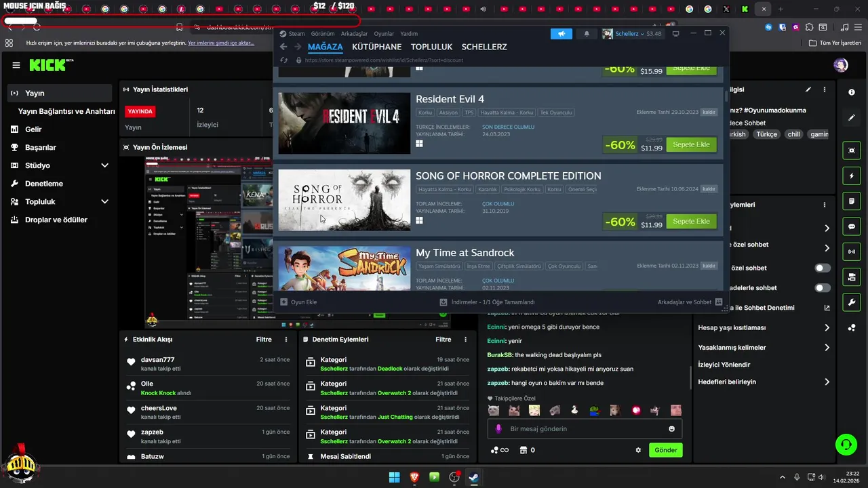Click 'Yer imlerini şimdi içe aktar' link
868x488 pixels.
pyautogui.click(x=221, y=43)
